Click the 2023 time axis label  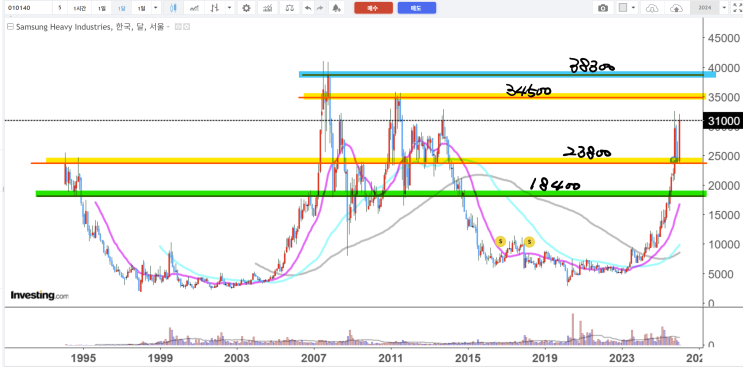[622, 357]
